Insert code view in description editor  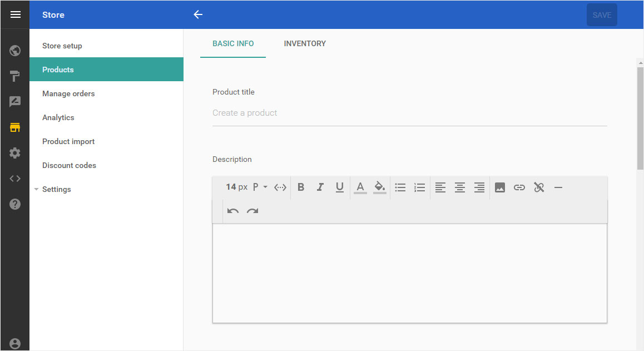(x=280, y=187)
